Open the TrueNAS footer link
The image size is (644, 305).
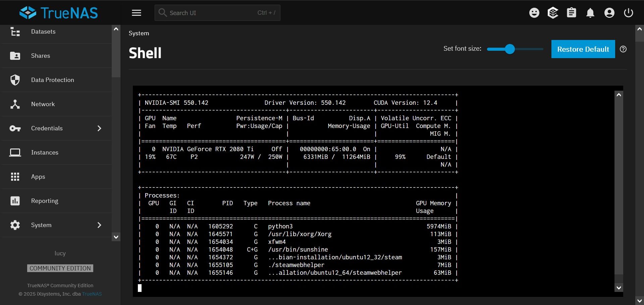(92, 294)
